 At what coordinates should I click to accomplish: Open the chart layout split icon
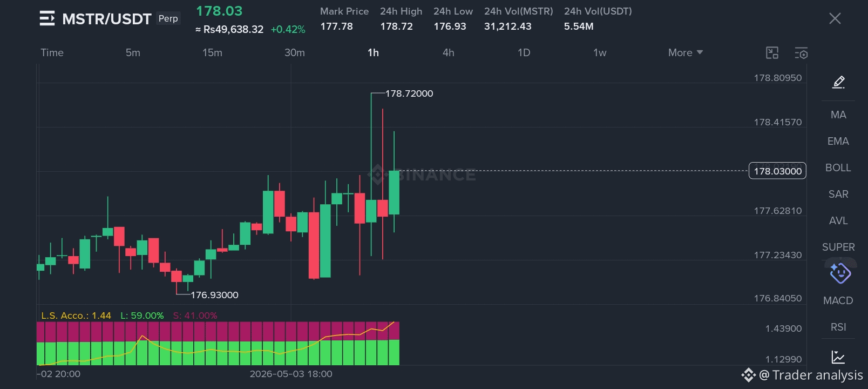772,53
